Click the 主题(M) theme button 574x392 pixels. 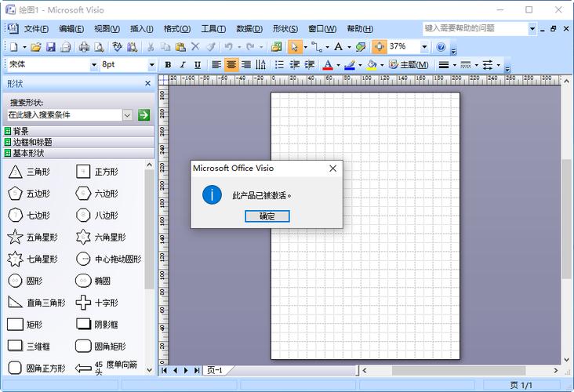pyautogui.click(x=407, y=65)
